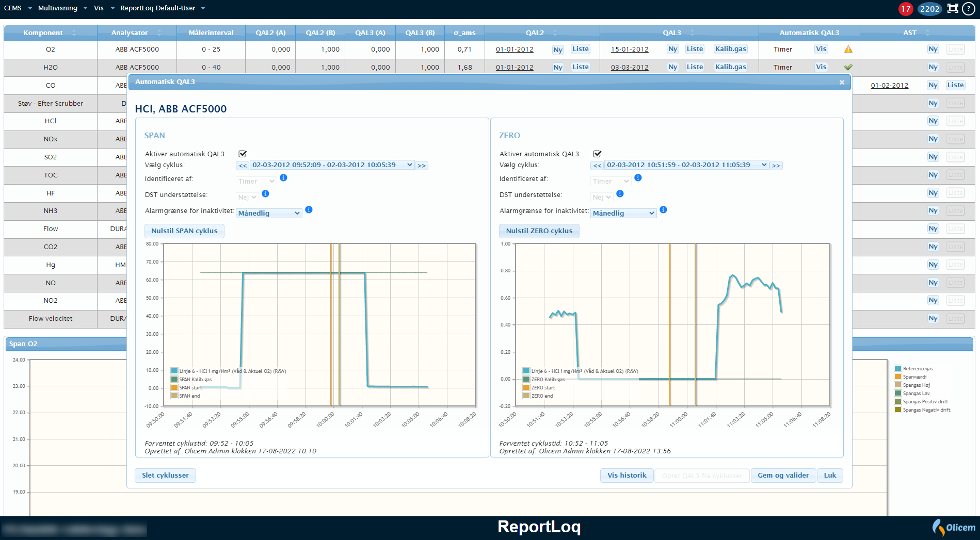The width and height of the screenshot is (980, 540).
Task: Click QAL3 Ny button in O2 row
Action: click(672, 49)
